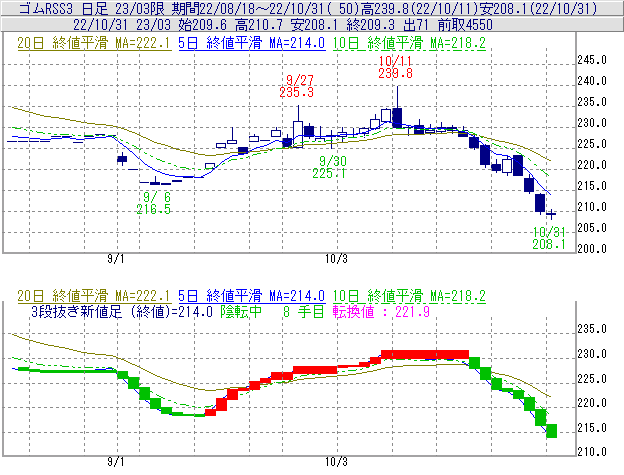Click the '240.0' price axis label
The height and width of the screenshot is (475, 624).
592,81
